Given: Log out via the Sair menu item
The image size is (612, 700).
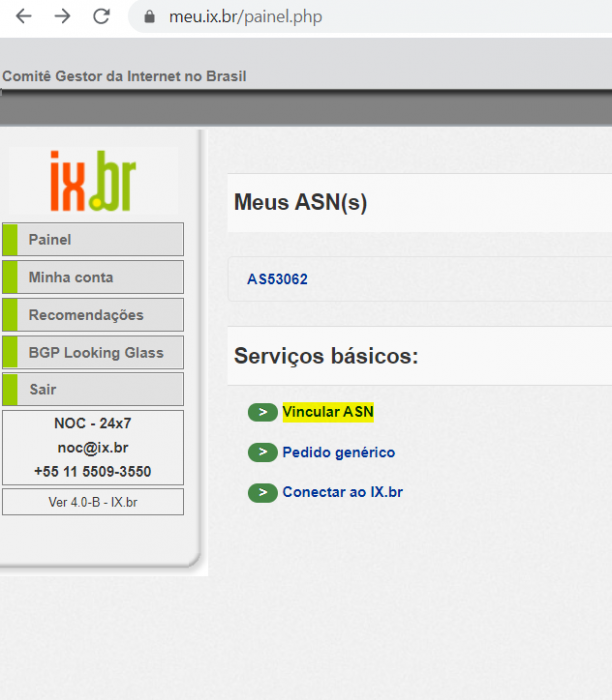Looking at the screenshot, I should (93, 389).
